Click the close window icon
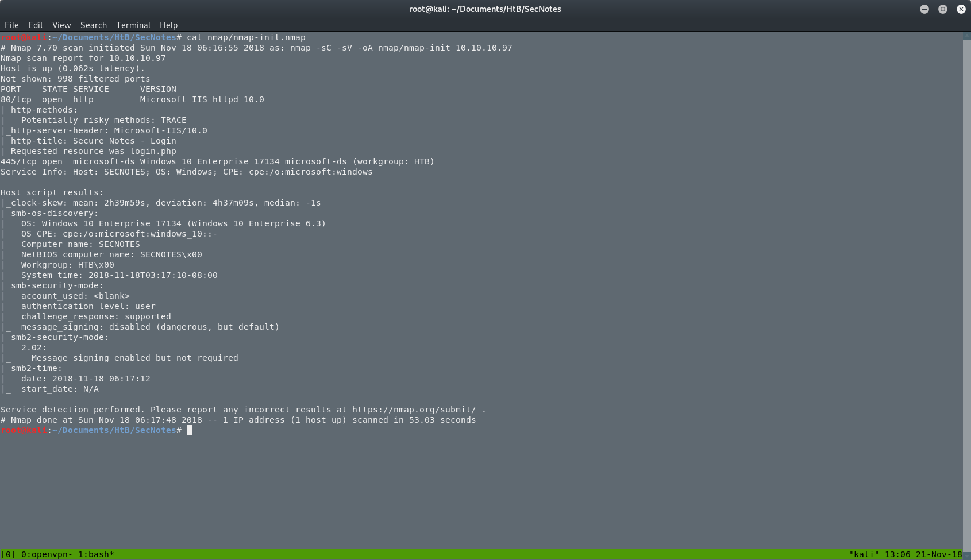 (961, 9)
